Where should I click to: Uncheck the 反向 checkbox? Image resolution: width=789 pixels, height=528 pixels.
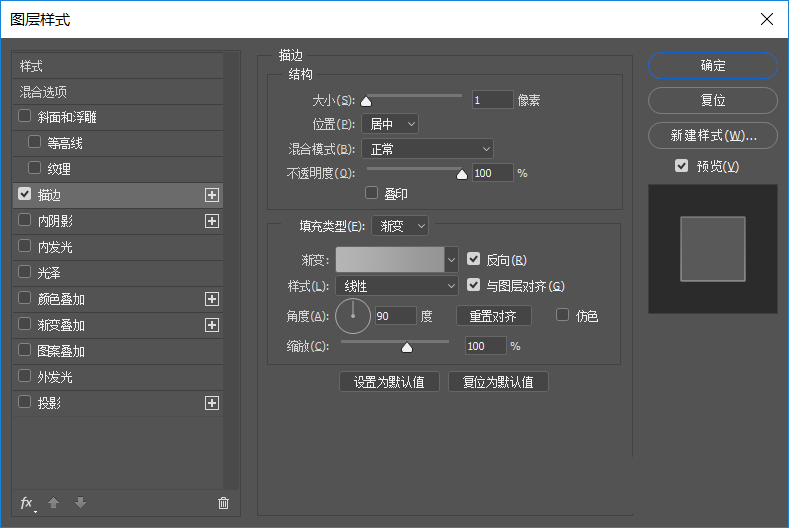tap(473, 259)
